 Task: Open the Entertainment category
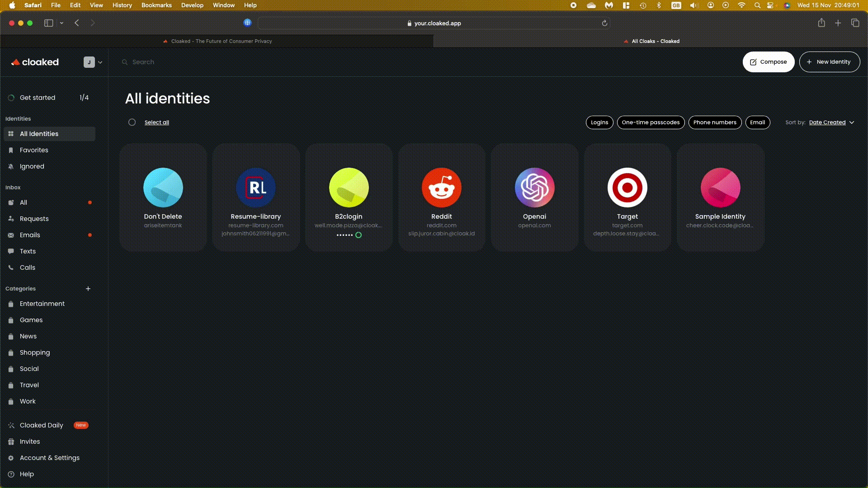(x=49, y=304)
